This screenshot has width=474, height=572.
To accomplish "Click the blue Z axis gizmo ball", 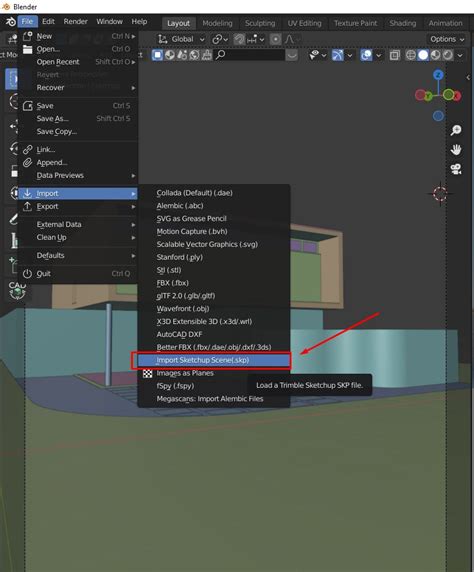I will [x=438, y=75].
